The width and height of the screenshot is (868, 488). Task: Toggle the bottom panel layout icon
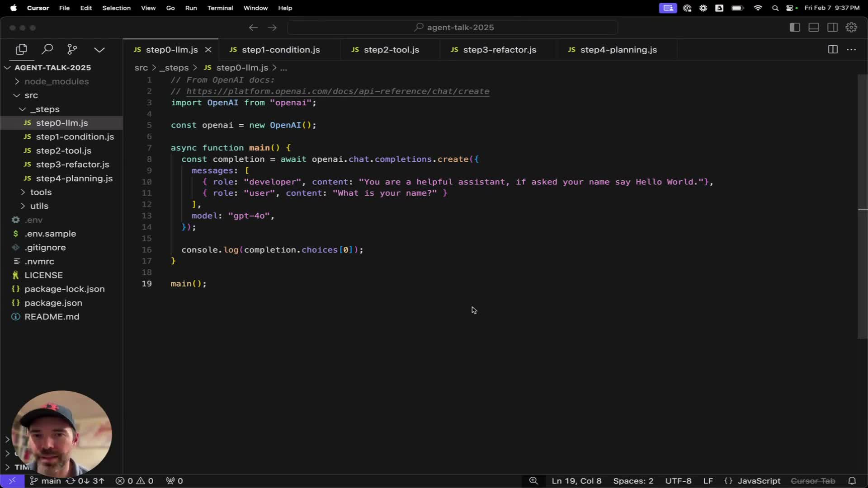pos(814,28)
